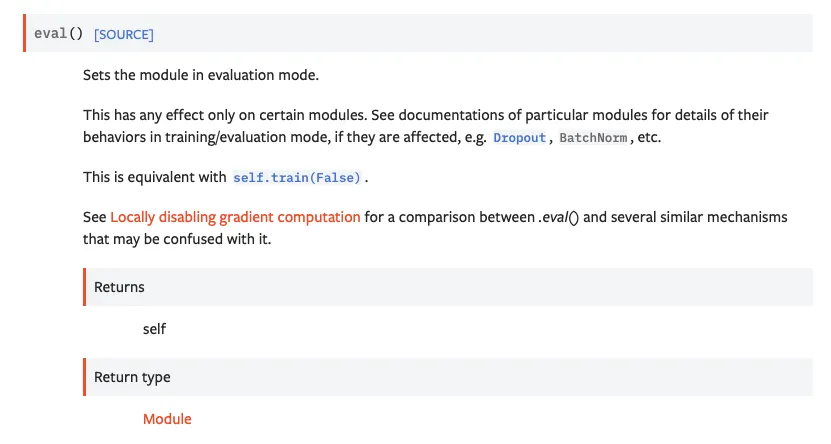The image size is (831, 444).
Task: Open the [SOURCE] link beside eval()
Action: (x=123, y=34)
